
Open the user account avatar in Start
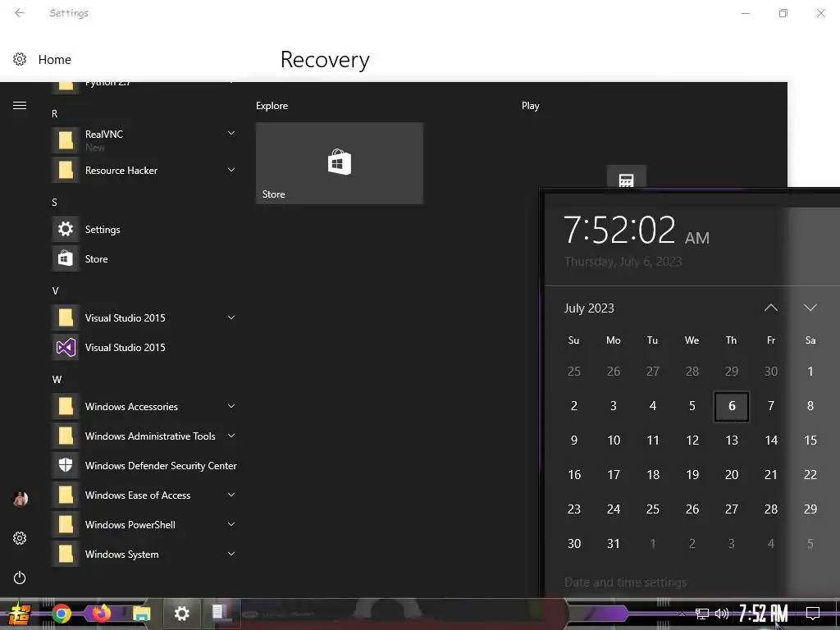(x=20, y=499)
